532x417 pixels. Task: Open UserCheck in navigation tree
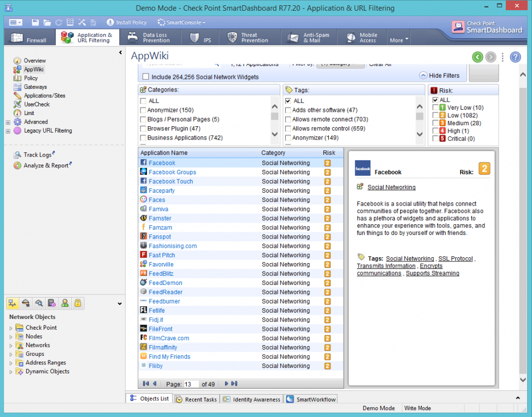pos(37,104)
